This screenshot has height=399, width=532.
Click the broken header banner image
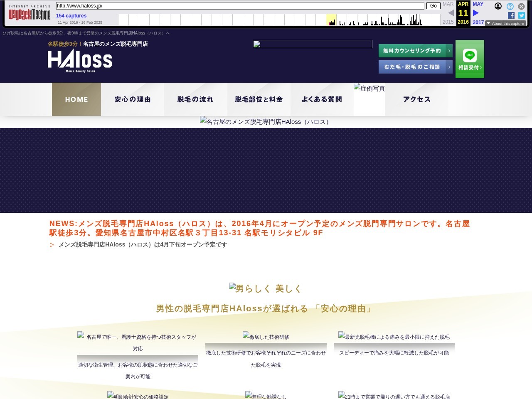(x=313, y=44)
